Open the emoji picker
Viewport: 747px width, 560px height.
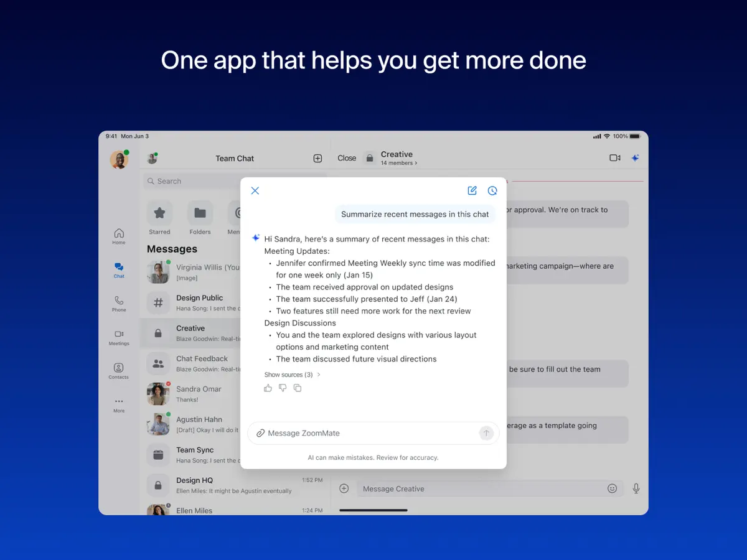point(612,488)
